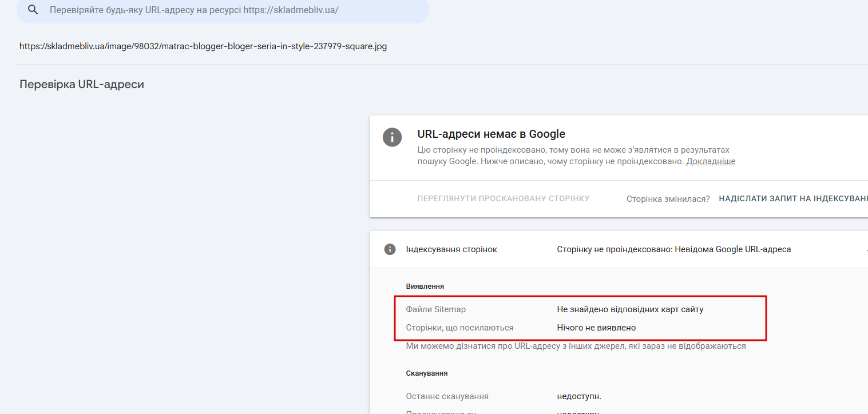This screenshot has height=414, width=868.
Task: Click the 'Файли Sitemap' label
Action: (436, 309)
